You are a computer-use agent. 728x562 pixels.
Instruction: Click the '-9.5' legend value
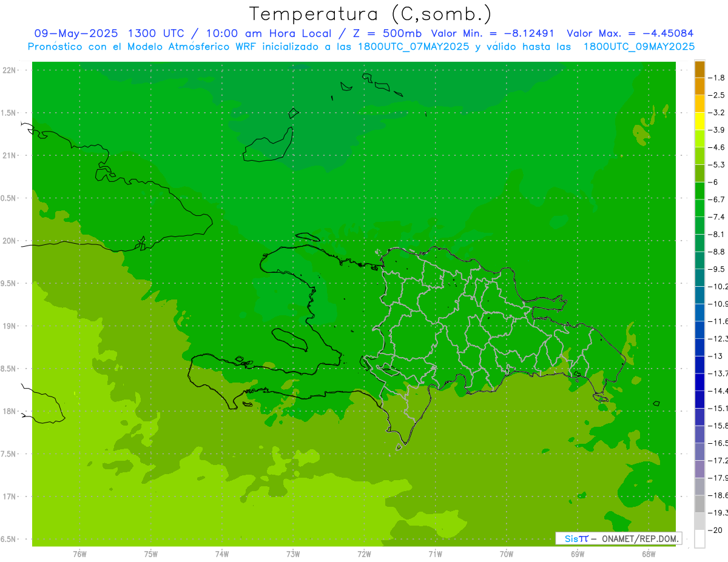tap(716, 269)
